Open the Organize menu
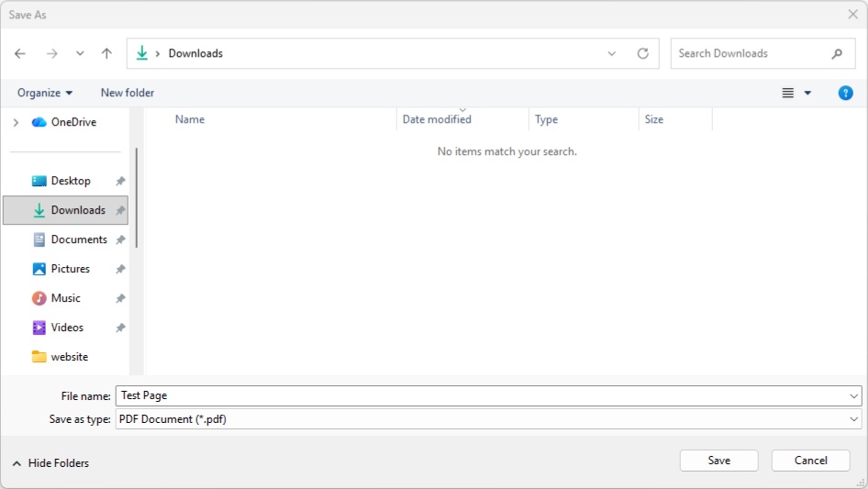Screen dimensions: 868x489 pyautogui.click(x=45, y=93)
